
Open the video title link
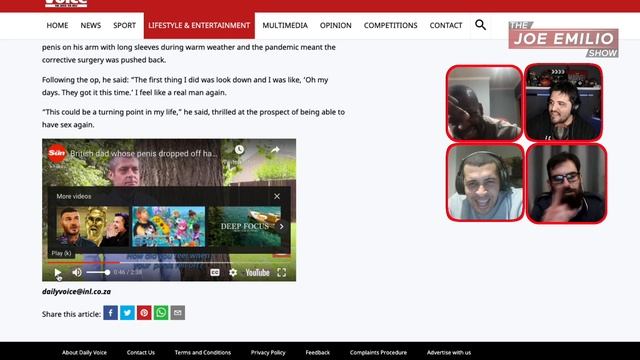click(144, 153)
